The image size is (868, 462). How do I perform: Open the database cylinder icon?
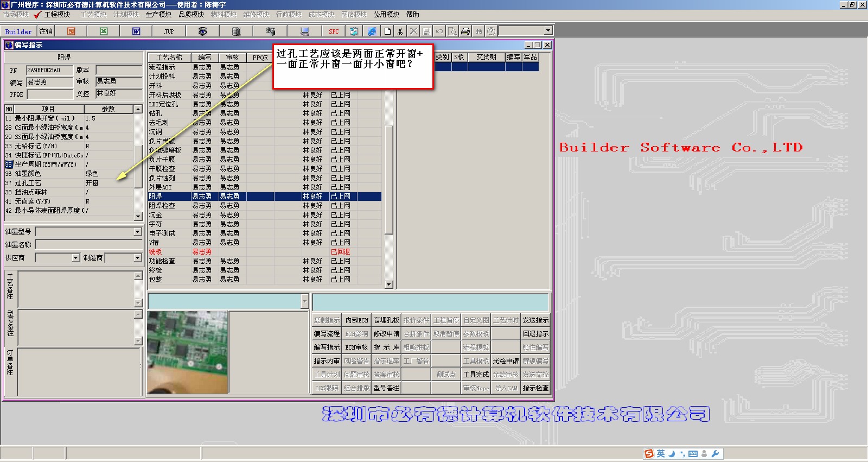[236, 31]
